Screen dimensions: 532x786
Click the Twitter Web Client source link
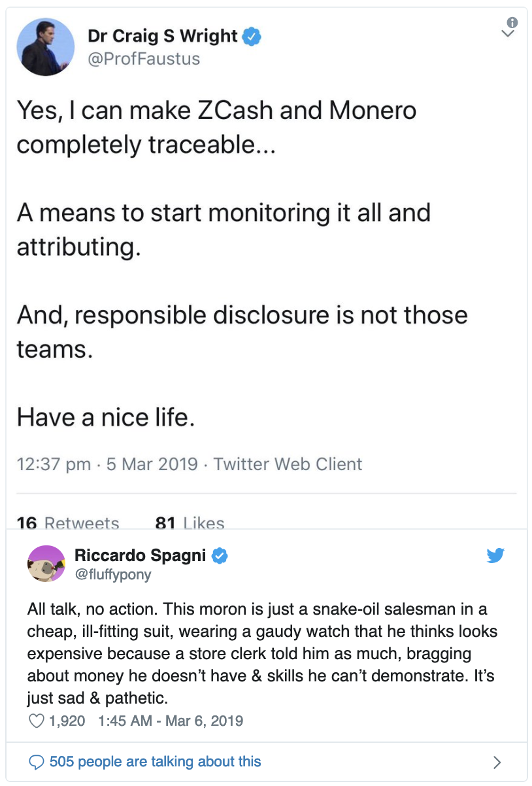coord(288,464)
